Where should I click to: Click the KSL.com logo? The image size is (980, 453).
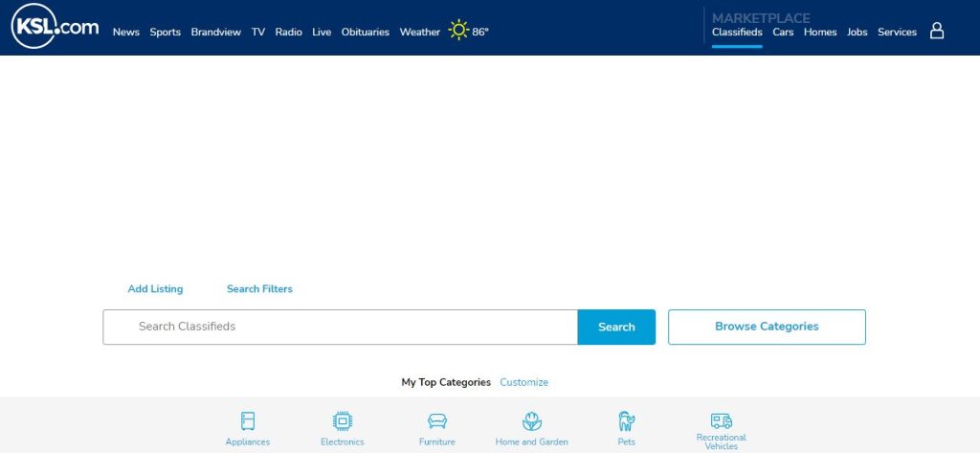pyautogui.click(x=55, y=26)
